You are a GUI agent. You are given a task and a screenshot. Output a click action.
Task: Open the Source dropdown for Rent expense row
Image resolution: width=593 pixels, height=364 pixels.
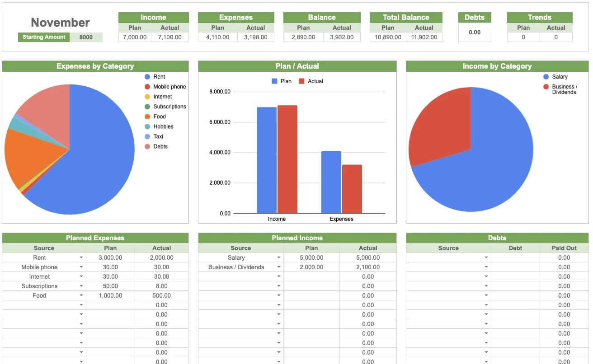pyautogui.click(x=81, y=257)
